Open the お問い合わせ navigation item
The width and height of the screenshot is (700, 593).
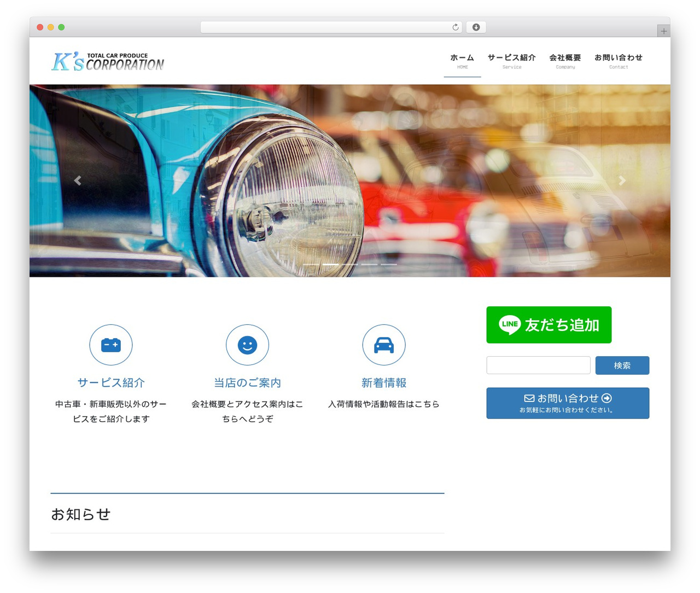click(x=619, y=61)
